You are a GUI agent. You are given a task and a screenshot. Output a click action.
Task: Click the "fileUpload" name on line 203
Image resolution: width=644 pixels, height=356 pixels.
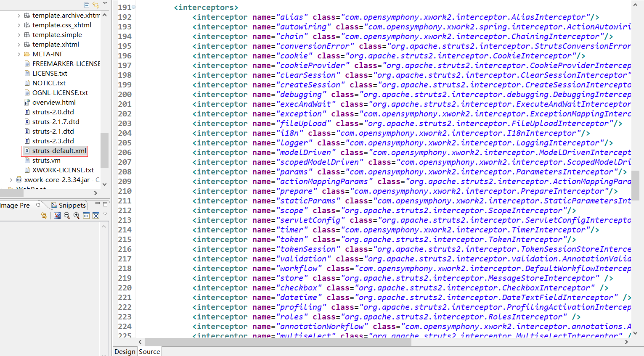[x=303, y=124]
